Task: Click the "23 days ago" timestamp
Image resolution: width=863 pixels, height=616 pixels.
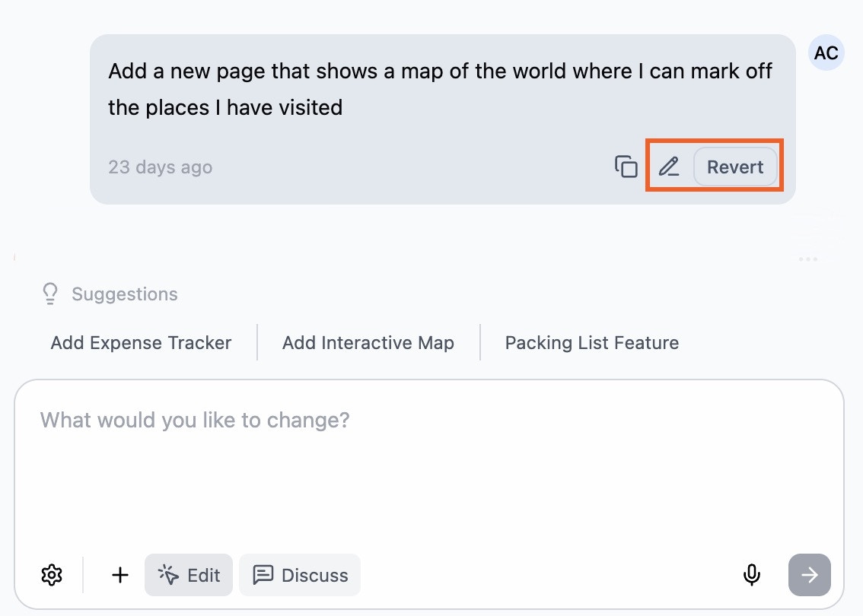Action: [160, 167]
